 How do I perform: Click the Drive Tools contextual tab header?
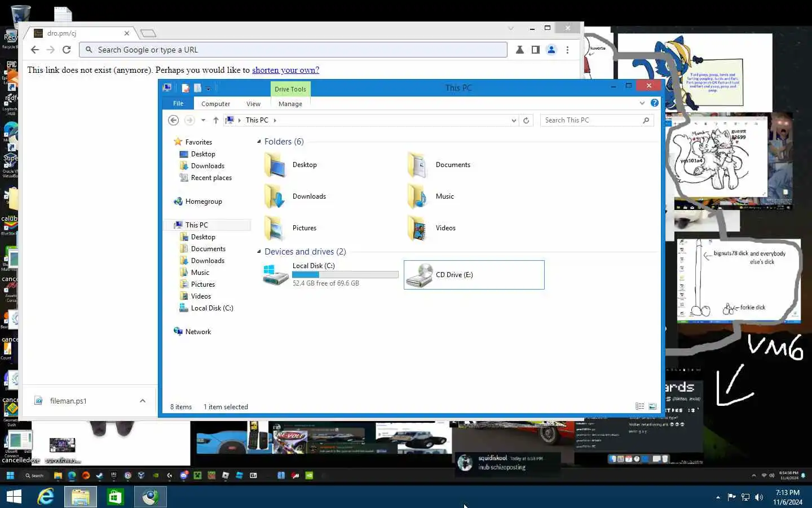[x=290, y=89]
